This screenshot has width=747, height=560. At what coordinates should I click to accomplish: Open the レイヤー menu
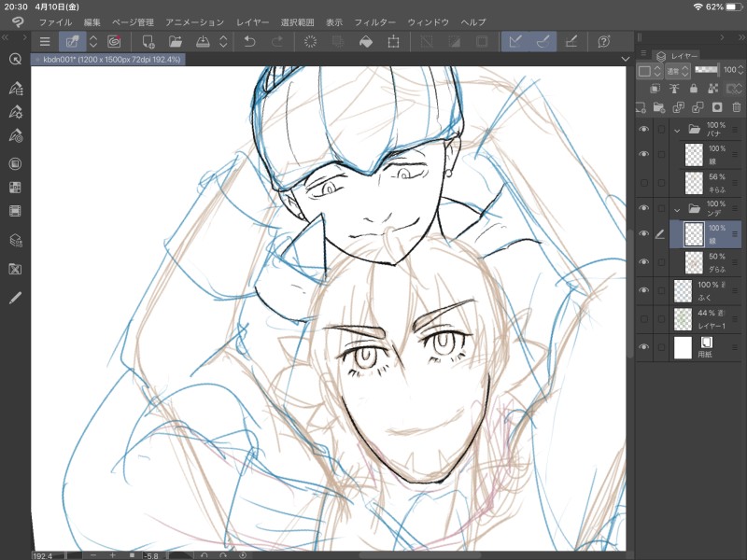[x=252, y=22]
